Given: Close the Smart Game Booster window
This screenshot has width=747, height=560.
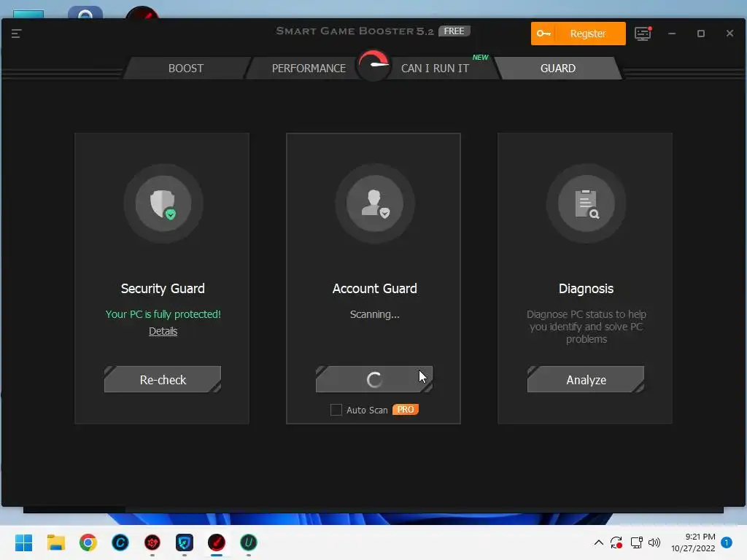Looking at the screenshot, I should tap(729, 34).
